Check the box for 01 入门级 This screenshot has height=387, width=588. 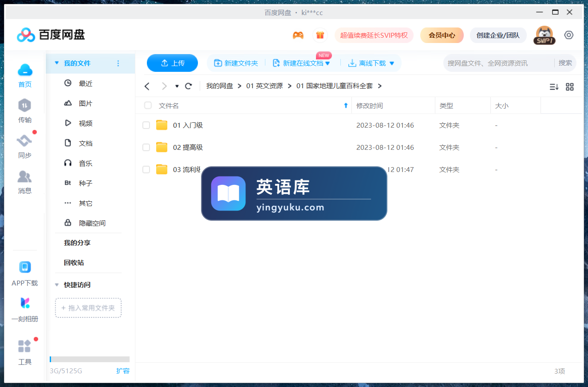(x=146, y=125)
